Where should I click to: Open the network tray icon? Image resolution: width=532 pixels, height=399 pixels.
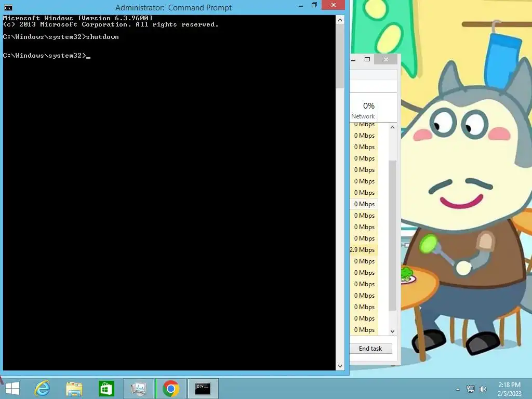click(x=471, y=389)
